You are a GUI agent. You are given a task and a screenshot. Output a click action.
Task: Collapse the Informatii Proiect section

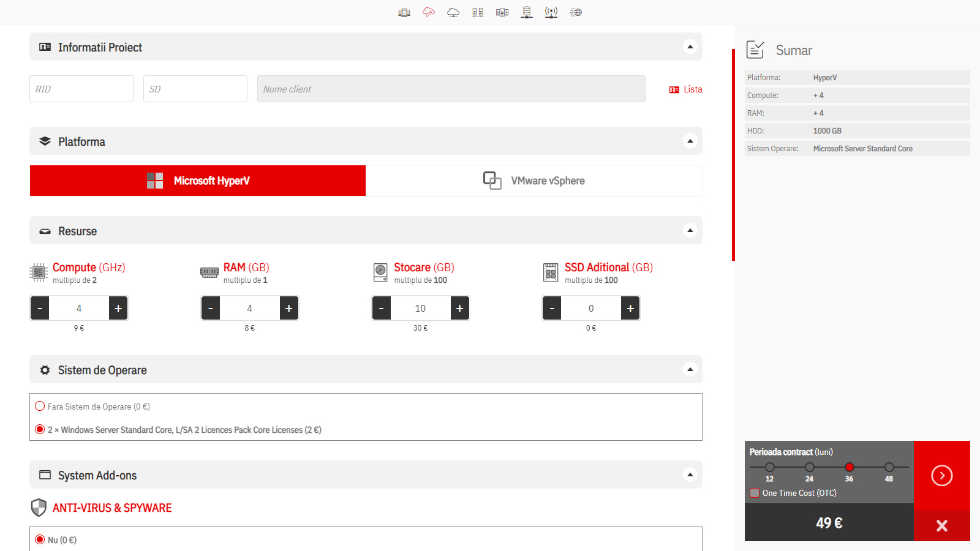pos(690,47)
